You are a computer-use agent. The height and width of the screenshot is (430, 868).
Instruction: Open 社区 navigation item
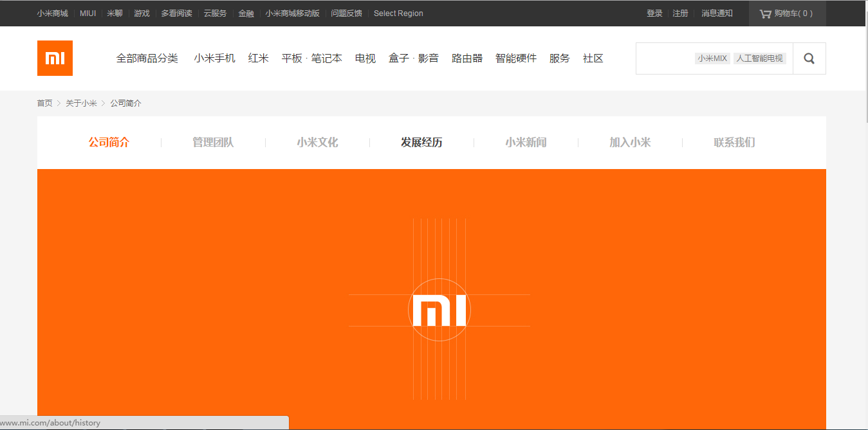[593, 58]
